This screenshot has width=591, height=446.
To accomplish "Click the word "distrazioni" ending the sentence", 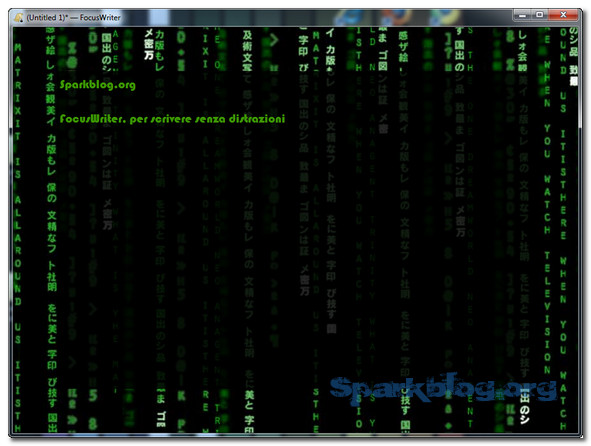I will click(257, 119).
